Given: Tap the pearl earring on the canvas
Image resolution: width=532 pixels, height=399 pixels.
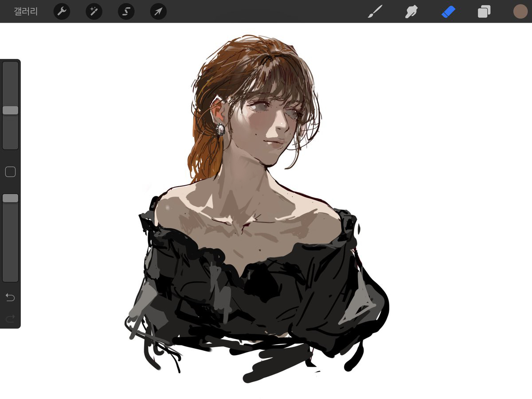Looking at the screenshot, I should (220, 129).
